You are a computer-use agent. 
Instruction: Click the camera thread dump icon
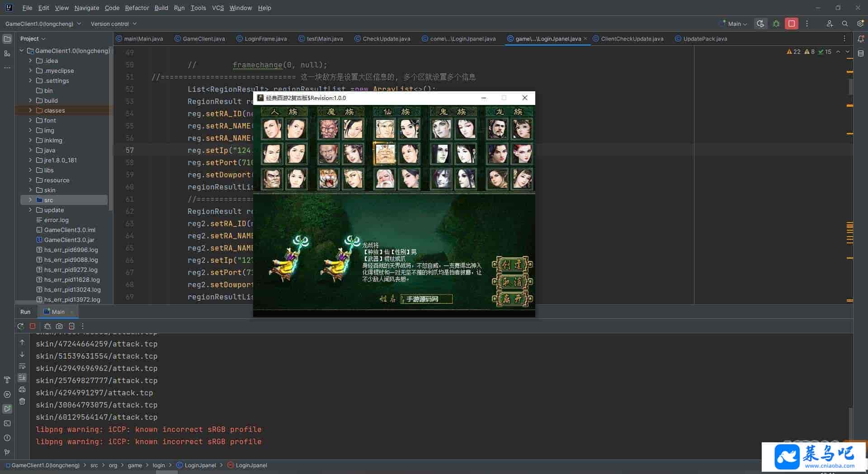click(x=59, y=326)
